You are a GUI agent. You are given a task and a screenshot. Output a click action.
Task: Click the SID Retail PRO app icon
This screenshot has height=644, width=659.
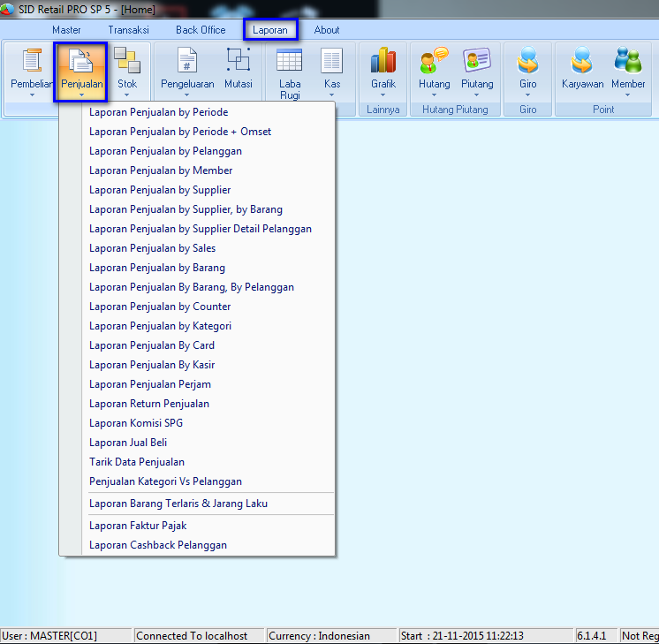pos(7,9)
